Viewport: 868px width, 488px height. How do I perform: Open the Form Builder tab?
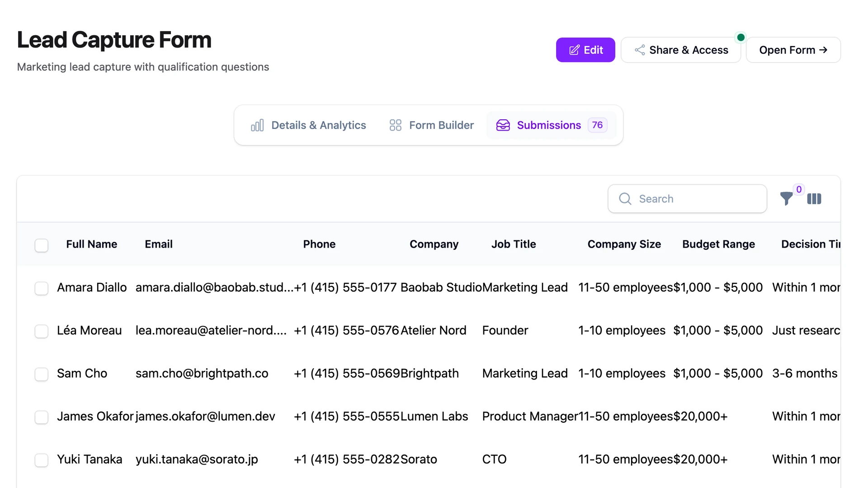(x=432, y=125)
